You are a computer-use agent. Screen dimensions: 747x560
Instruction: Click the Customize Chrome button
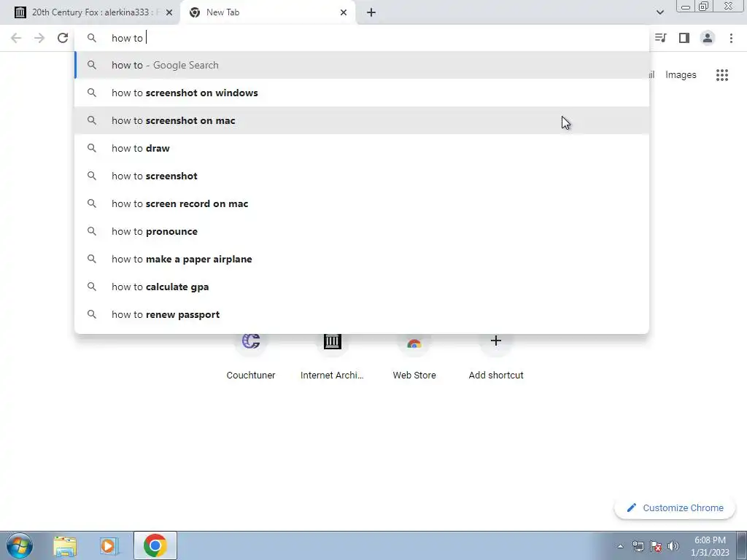pyautogui.click(x=675, y=508)
